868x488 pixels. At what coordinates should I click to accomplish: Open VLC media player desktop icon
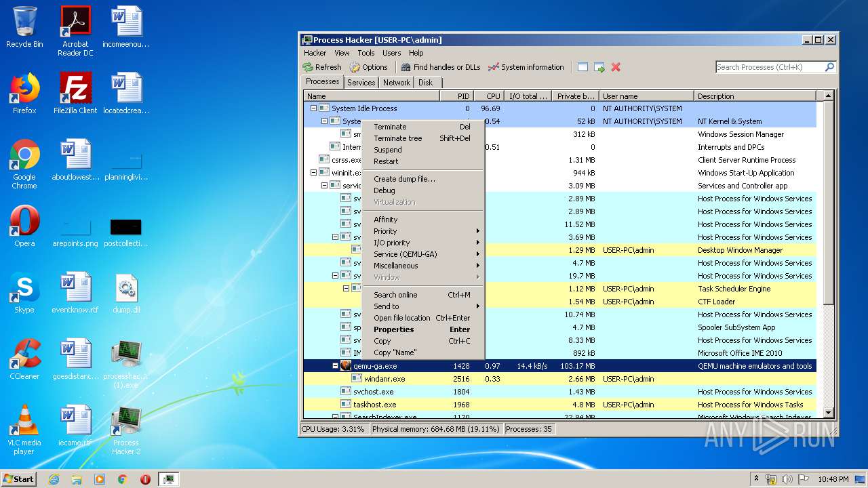point(24,430)
